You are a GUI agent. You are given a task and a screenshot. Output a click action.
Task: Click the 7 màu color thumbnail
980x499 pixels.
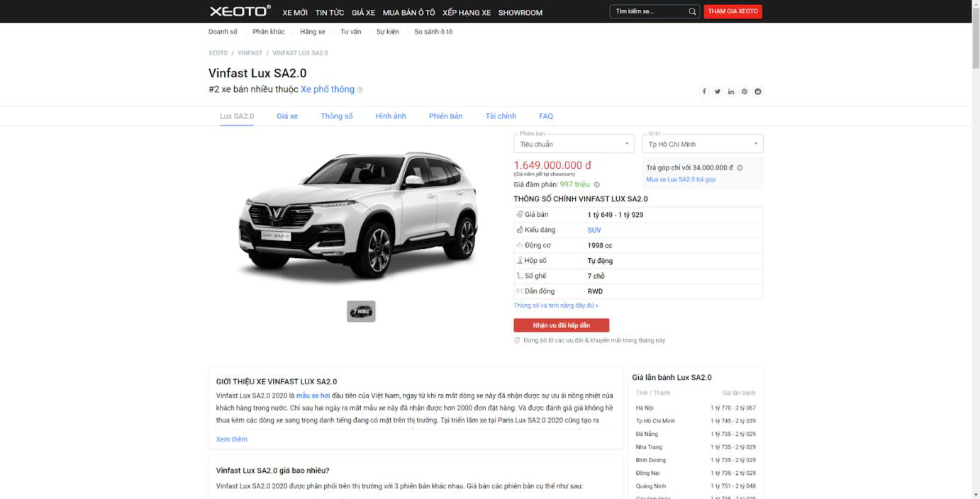[x=361, y=311]
